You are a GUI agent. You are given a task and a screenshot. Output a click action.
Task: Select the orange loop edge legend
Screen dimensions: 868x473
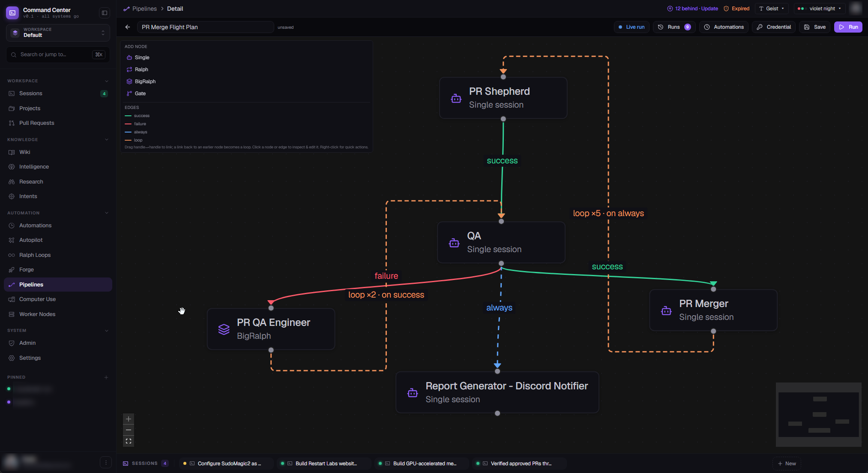pos(134,140)
